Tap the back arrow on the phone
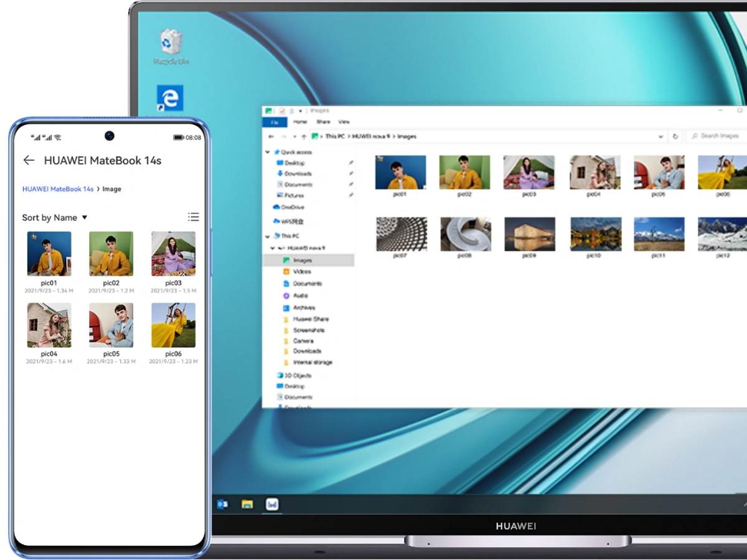This screenshot has height=560, width=747. pyautogui.click(x=29, y=161)
